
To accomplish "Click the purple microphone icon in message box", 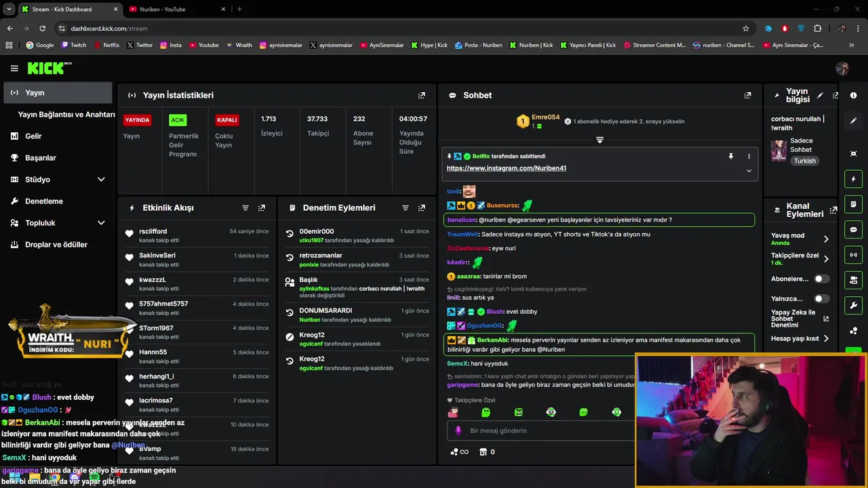I will 458,430.
